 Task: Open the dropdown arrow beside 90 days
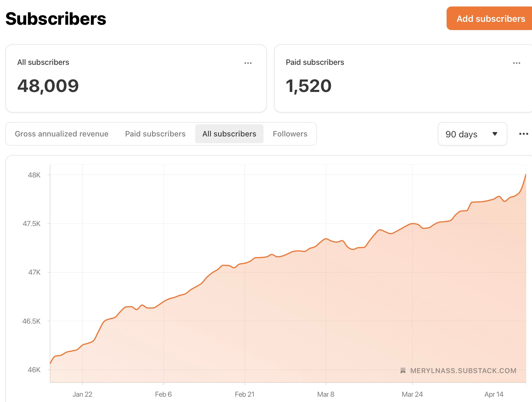pyautogui.click(x=495, y=134)
